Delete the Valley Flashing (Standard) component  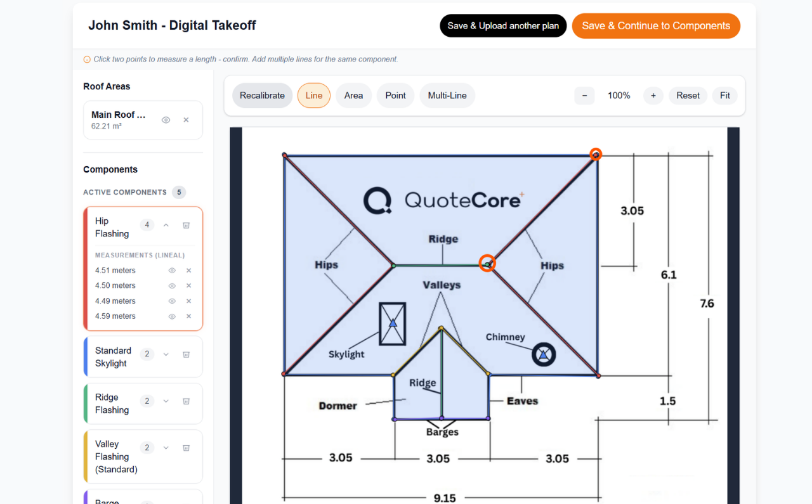(187, 448)
